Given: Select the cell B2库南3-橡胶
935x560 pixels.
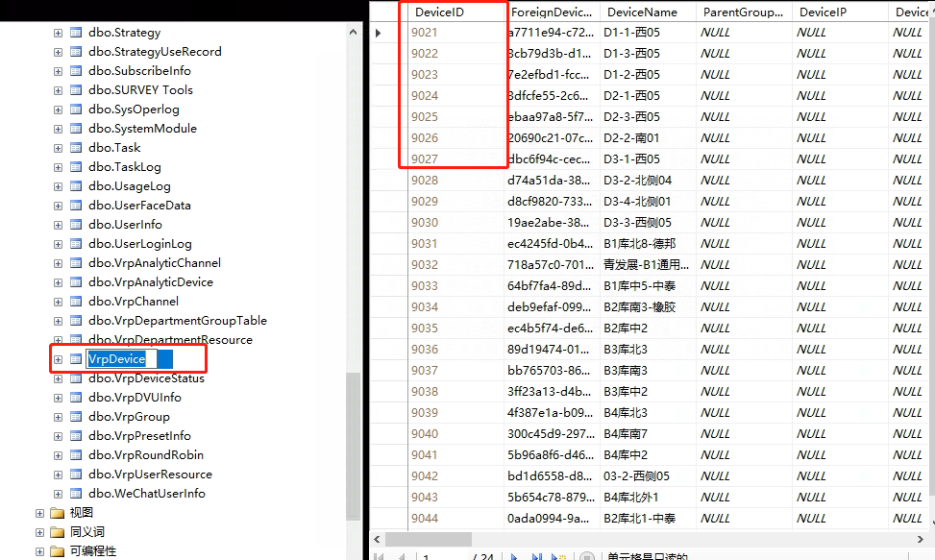Looking at the screenshot, I should tap(648, 306).
